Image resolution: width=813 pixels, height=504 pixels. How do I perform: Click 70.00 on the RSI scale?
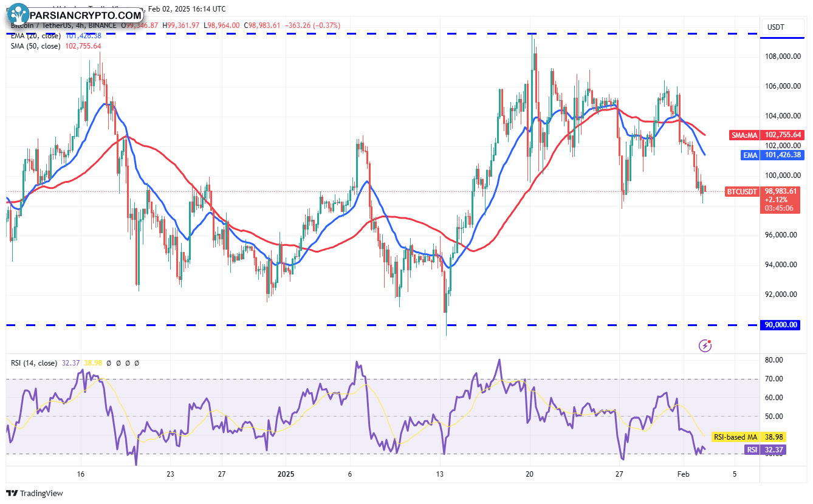tap(774, 379)
